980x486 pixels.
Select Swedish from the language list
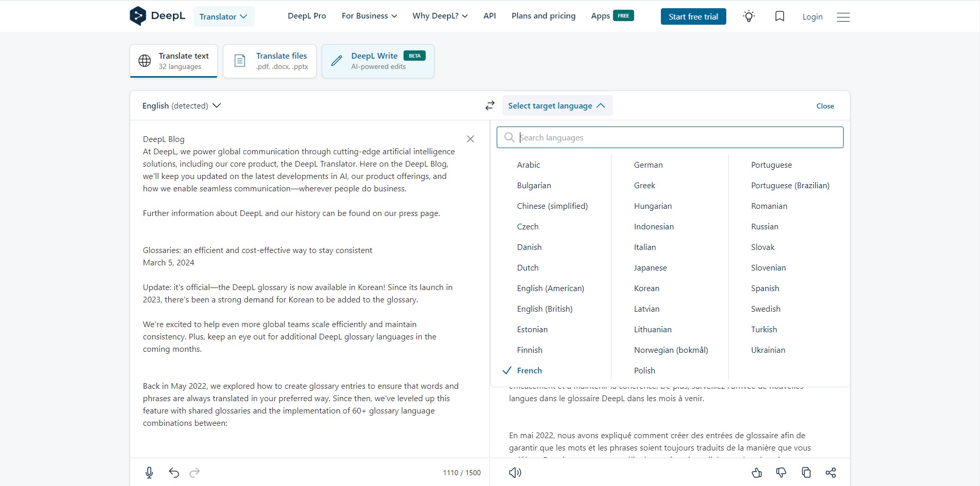click(x=765, y=309)
